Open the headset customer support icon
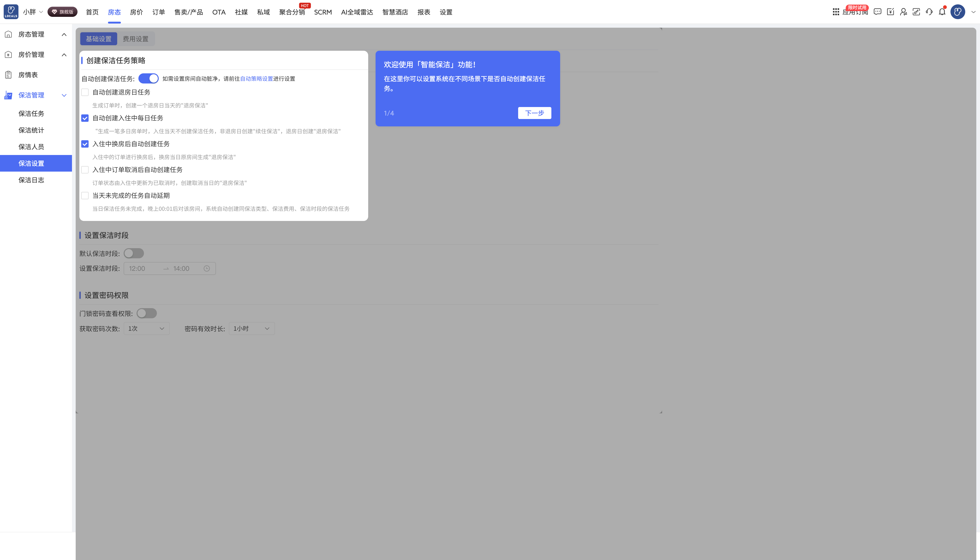 tap(929, 12)
